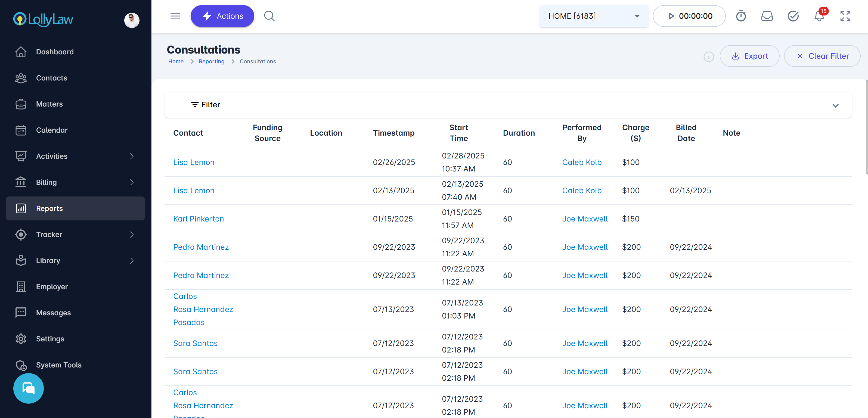
Task: Open the search magnifier icon
Action: 269,16
